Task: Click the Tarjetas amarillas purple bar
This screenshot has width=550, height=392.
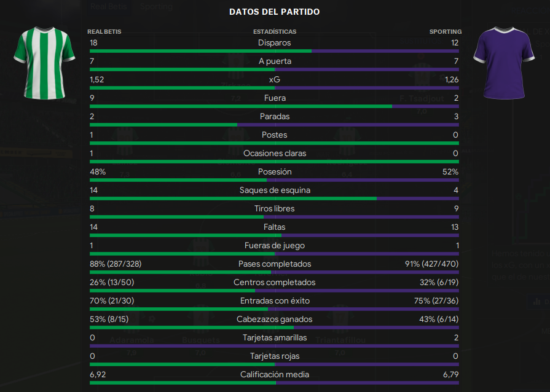Action: (274, 346)
